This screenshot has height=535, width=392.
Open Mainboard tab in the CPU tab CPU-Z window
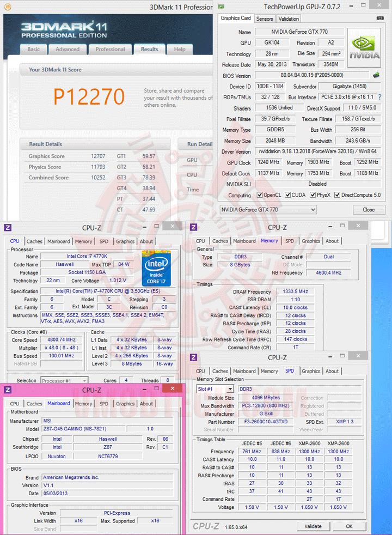click(x=59, y=241)
